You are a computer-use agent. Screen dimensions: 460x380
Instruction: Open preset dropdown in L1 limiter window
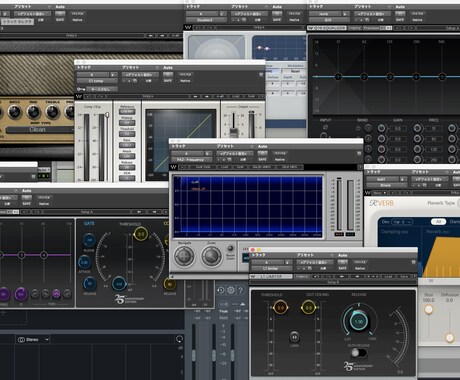(x=315, y=262)
